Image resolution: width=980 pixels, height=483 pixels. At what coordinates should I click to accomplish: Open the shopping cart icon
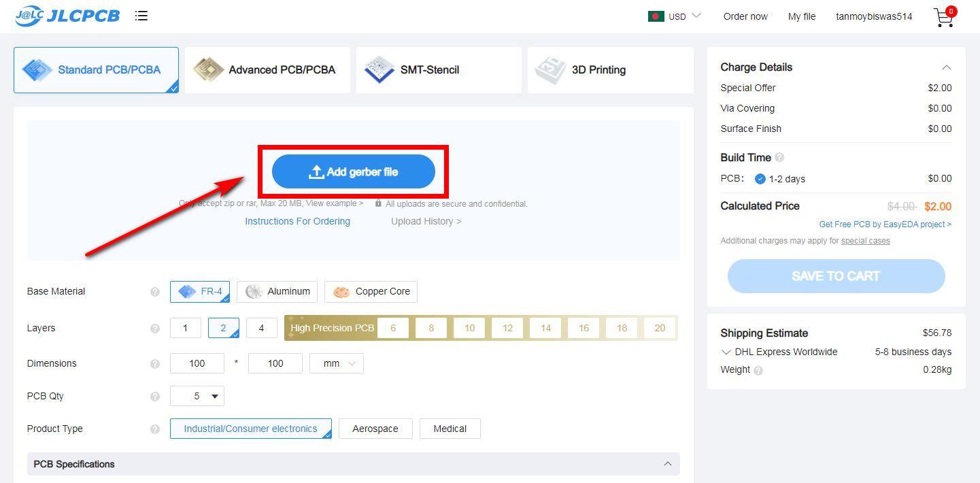(x=945, y=17)
